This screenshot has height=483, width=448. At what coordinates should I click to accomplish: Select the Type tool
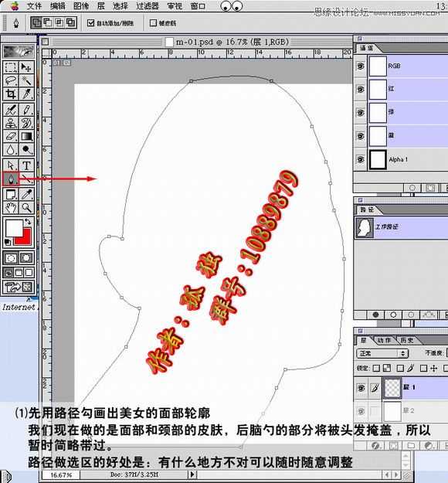[26, 165]
